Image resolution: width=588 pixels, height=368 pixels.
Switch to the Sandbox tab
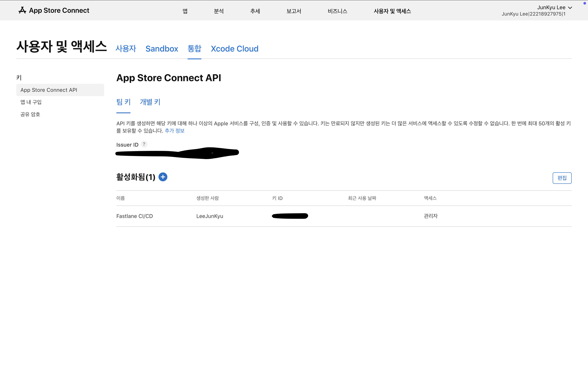pyautogui.click(x=162, y=49)
